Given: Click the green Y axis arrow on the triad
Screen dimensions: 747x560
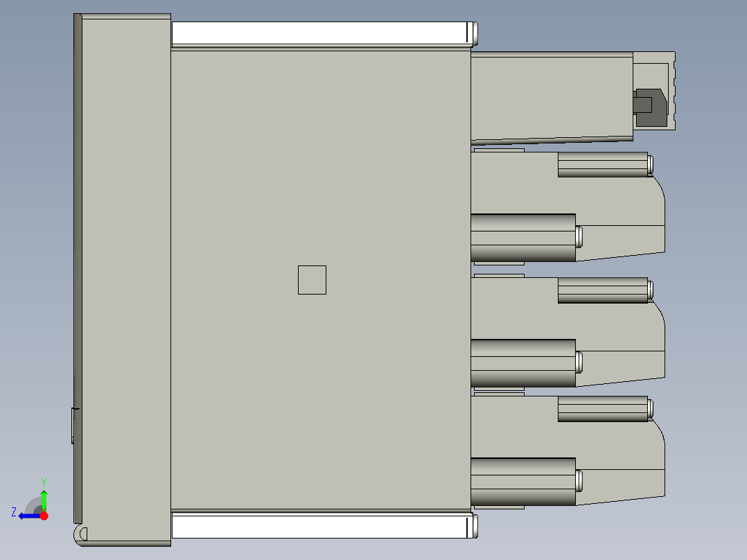Looking at the screenshot, I should (x=44, y=500).
